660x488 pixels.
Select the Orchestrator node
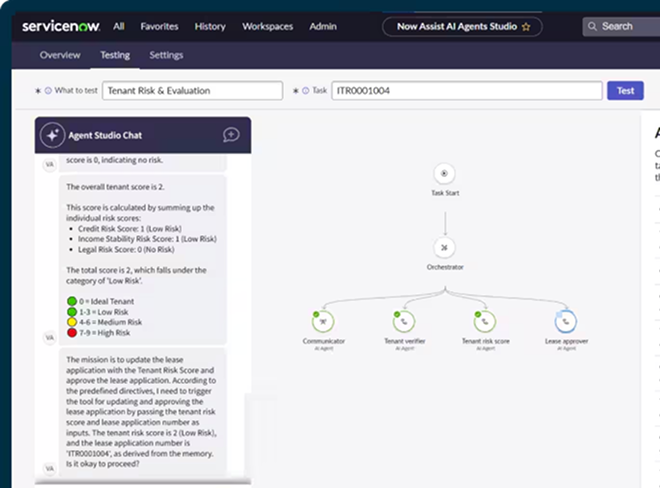(444, 248)
